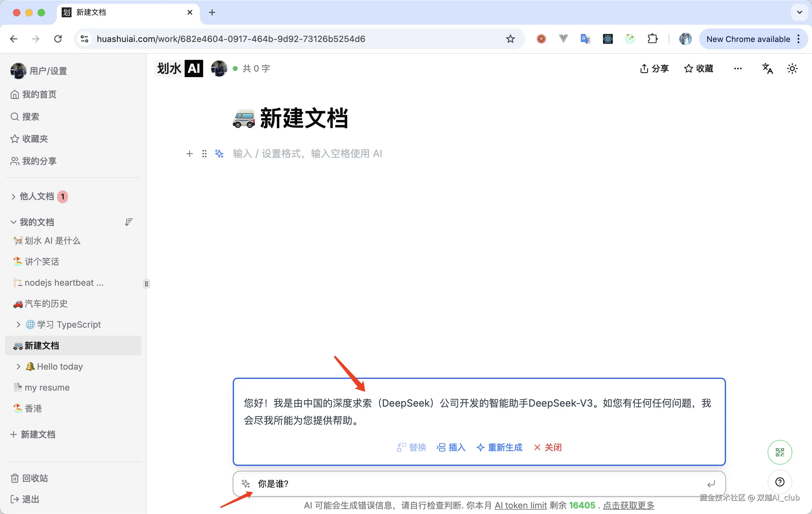
Task: Click 关闭 to close AI result
Action: (548, 448)
